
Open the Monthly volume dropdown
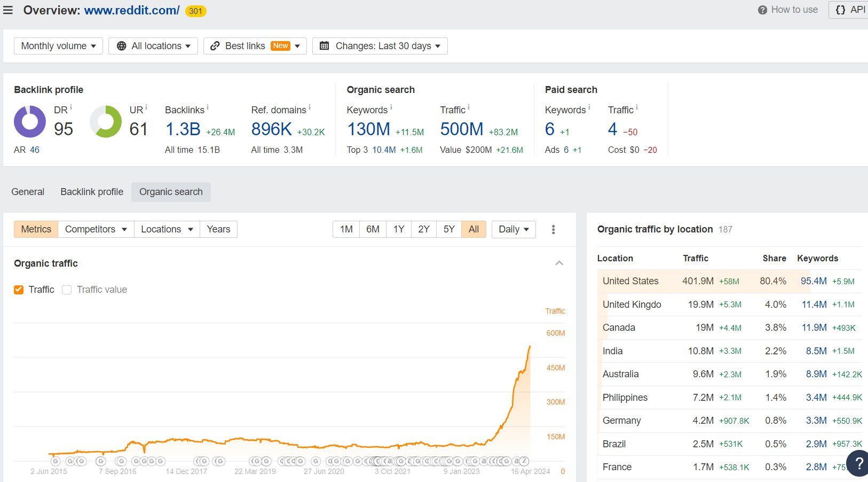click(x=58, y=46)
